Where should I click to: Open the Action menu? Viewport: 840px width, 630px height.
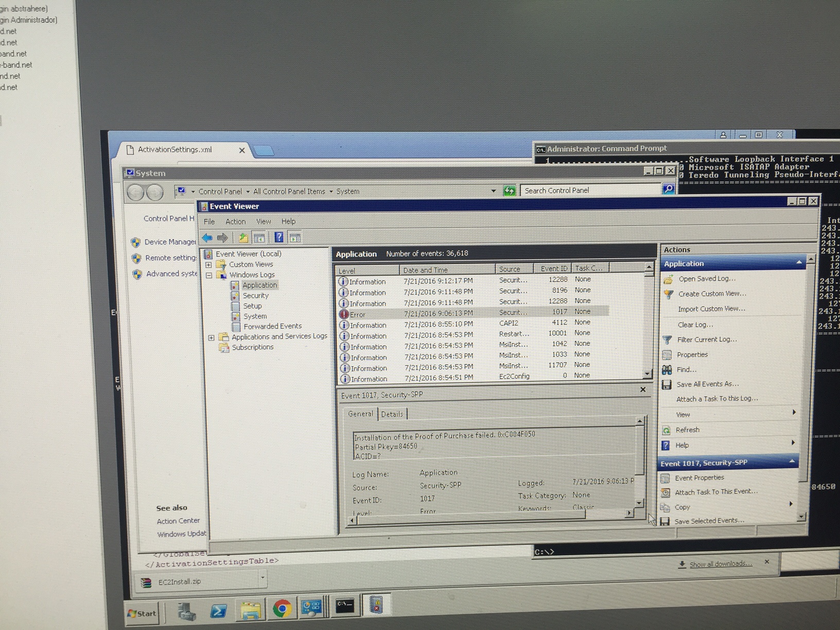click(x=235, y=222)
